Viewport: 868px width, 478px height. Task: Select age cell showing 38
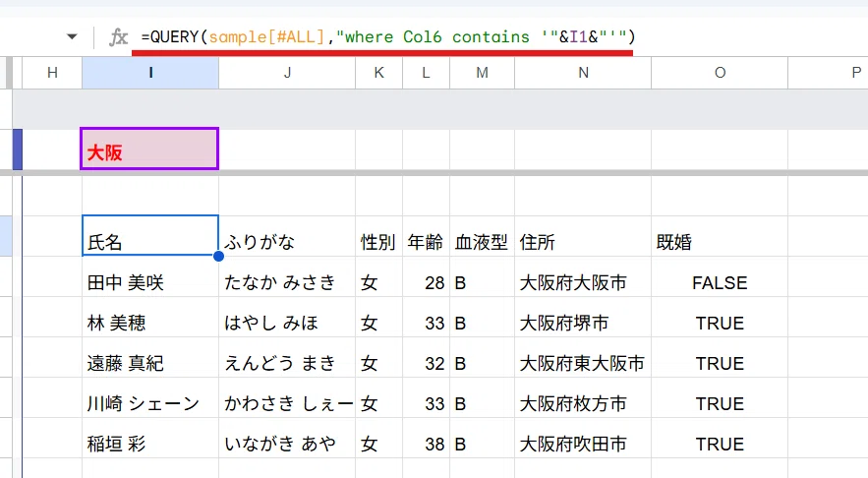click(427, 438)
